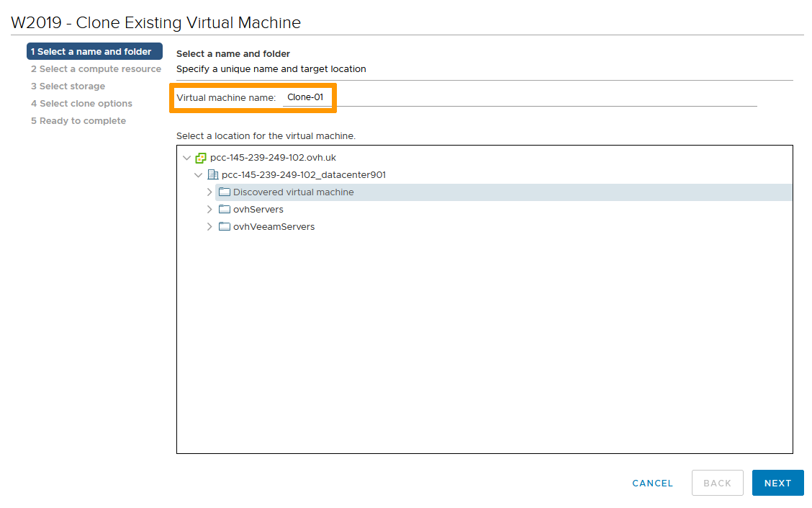Click the Discovered virtual machine folder icon
Viewport: 812px width, 508px height.
coord(224,192)
